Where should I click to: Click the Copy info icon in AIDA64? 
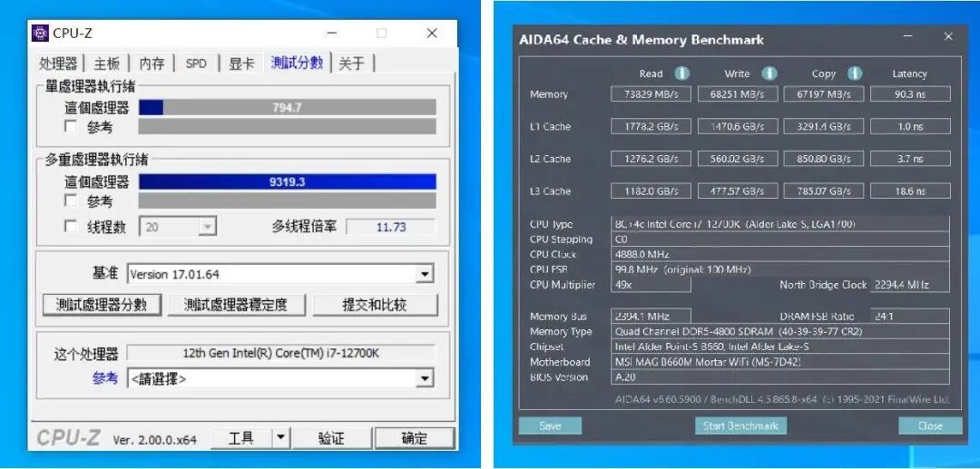coord(855,73)
